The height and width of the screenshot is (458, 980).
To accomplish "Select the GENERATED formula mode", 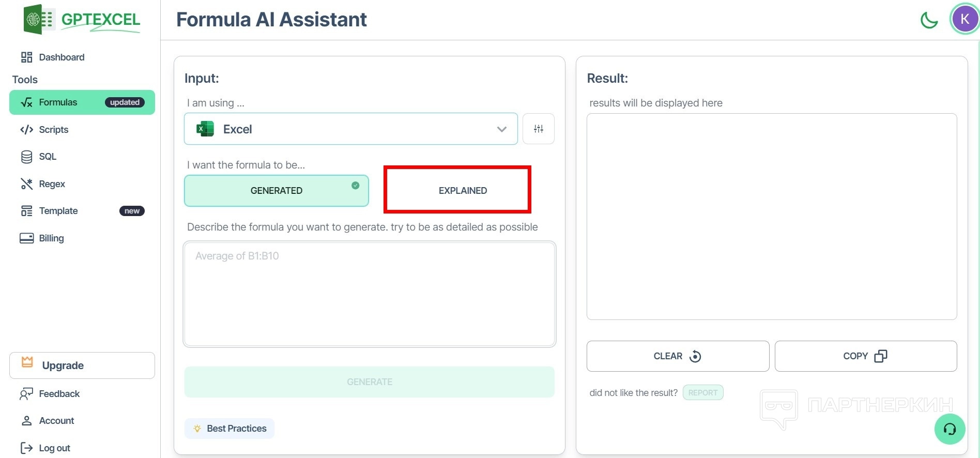I will pos(277,191).
